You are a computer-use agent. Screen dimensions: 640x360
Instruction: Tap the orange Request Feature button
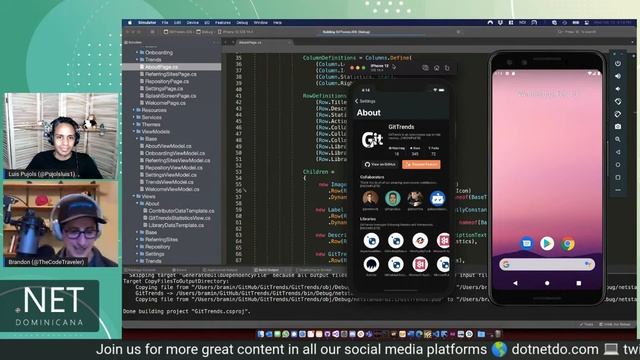coord(421,164)
